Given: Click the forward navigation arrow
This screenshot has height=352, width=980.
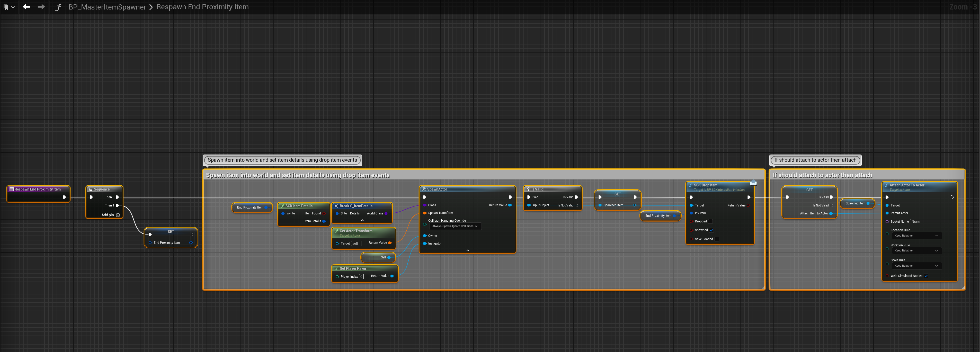Looking at the screenshot, I should [x=41, y=7].
